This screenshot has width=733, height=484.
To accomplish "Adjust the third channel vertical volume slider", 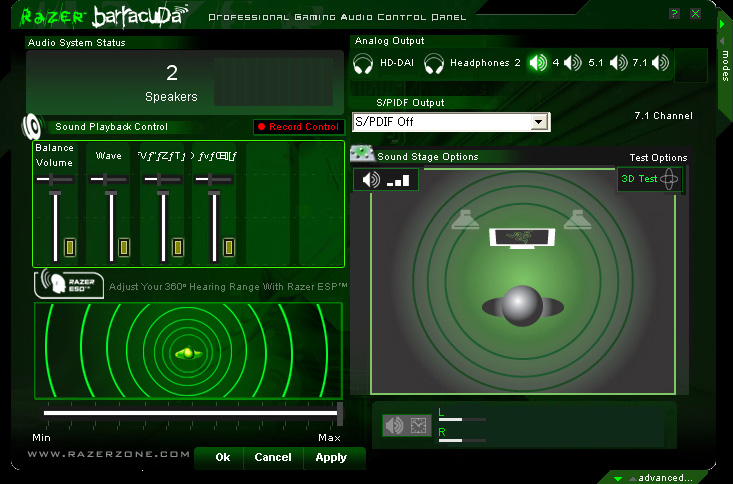I will [163, 226].
